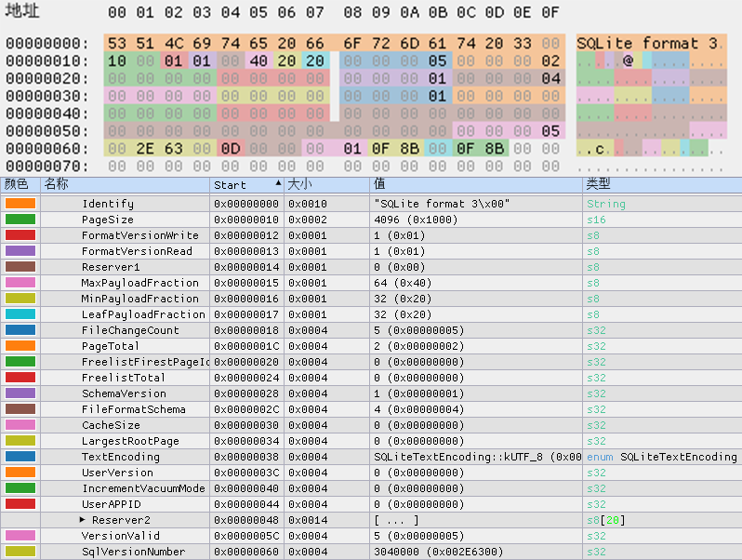Screen dimensions: 742x560
Task: Click the green color swatch for PageSize
Action: 20,220
